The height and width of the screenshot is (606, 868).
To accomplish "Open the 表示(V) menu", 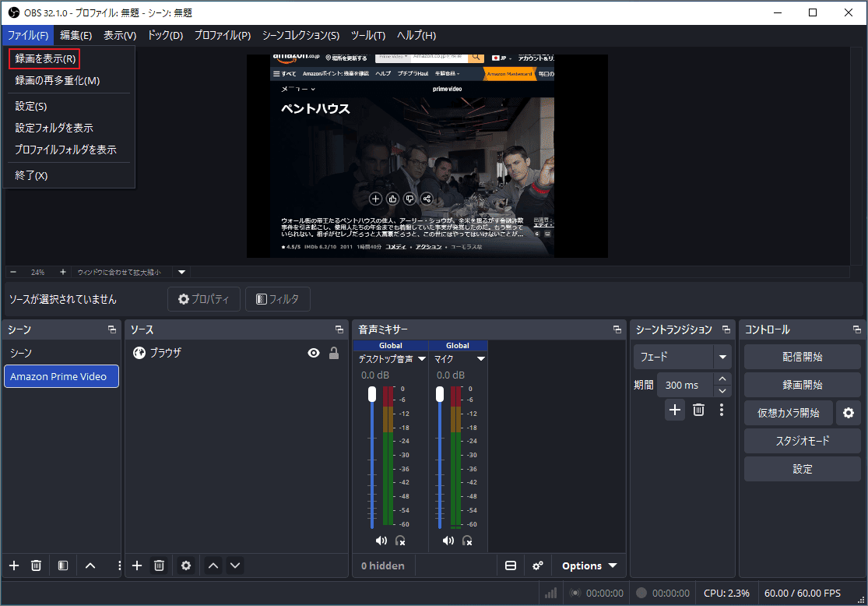I will pyautogui.click(x=120, y=36).
